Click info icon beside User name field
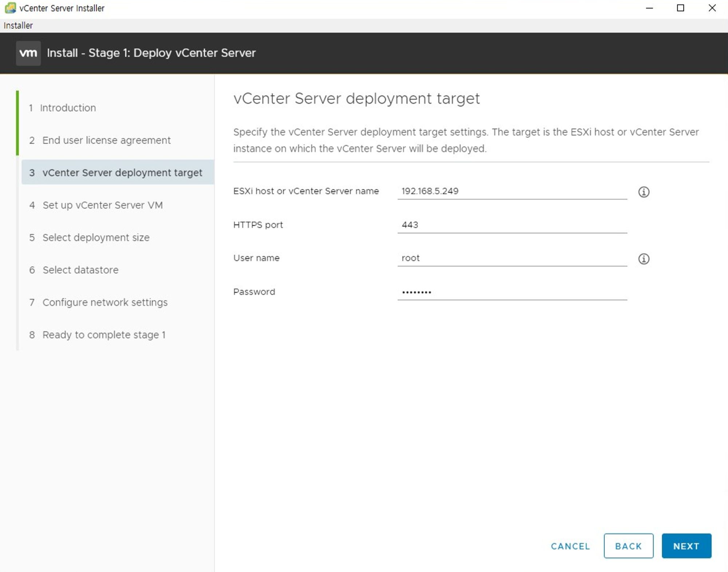Viewport: 728px width, 572px height. (x=644, y=259)
